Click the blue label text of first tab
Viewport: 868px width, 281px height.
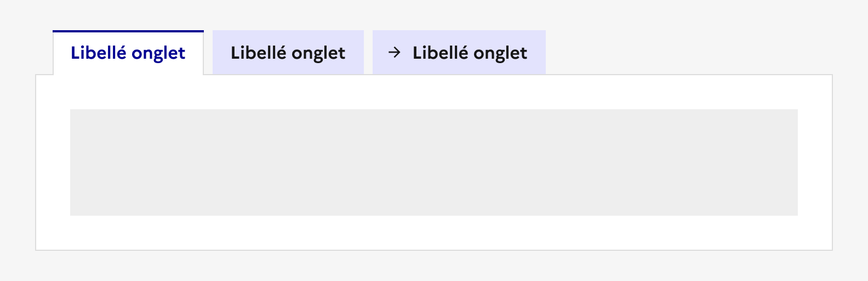pos(128,53)
